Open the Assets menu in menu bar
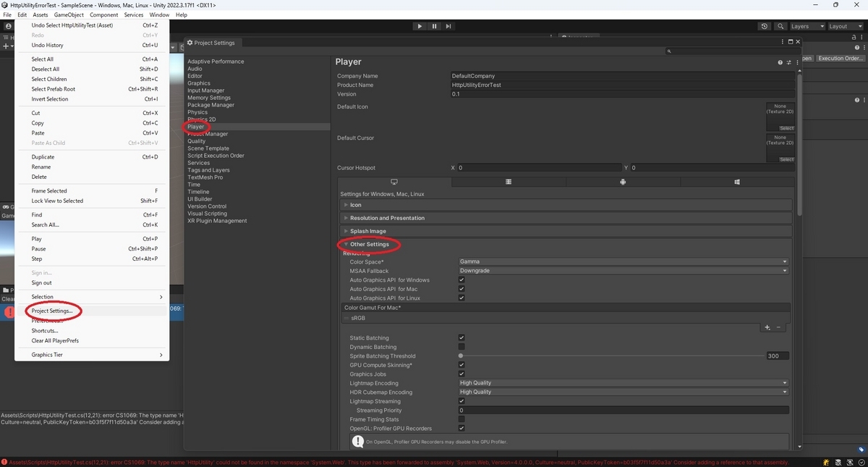The height and width of the screenshot is (467, 868). [x=41, y=14]
